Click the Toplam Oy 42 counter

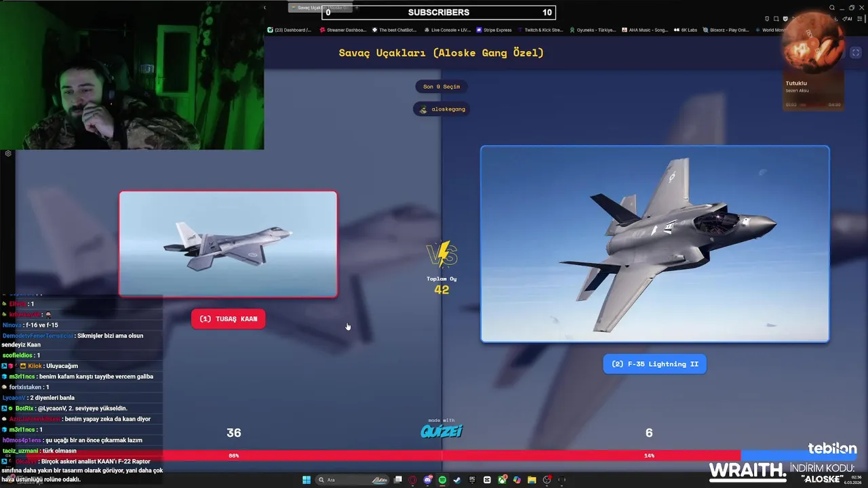pyautogui.click(x=441, y=285)
